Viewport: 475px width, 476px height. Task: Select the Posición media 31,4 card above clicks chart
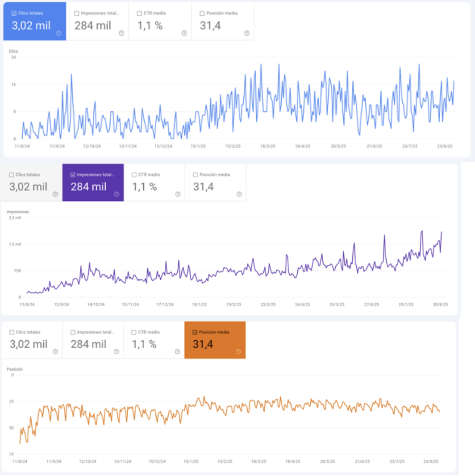[222, 21]
